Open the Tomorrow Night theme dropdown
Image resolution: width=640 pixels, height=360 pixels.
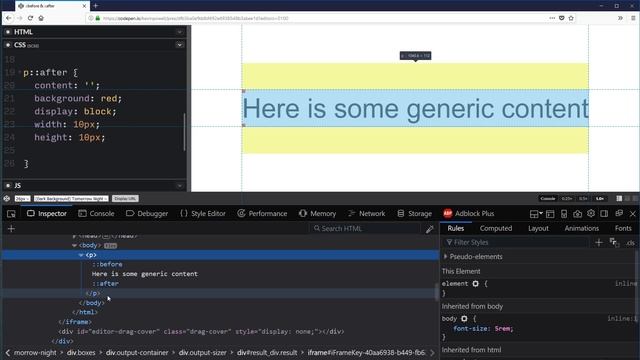(x=71, y=198)
